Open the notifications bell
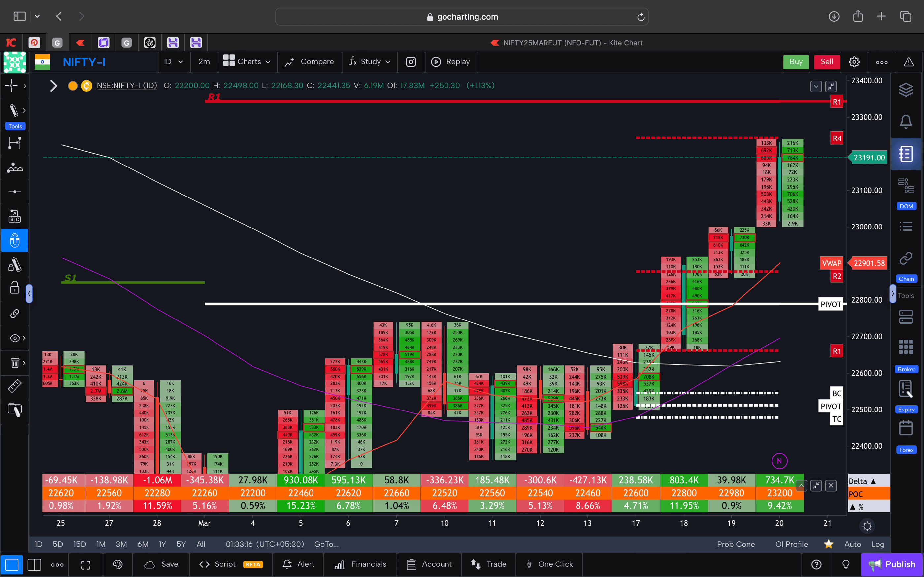 (907, 121)
